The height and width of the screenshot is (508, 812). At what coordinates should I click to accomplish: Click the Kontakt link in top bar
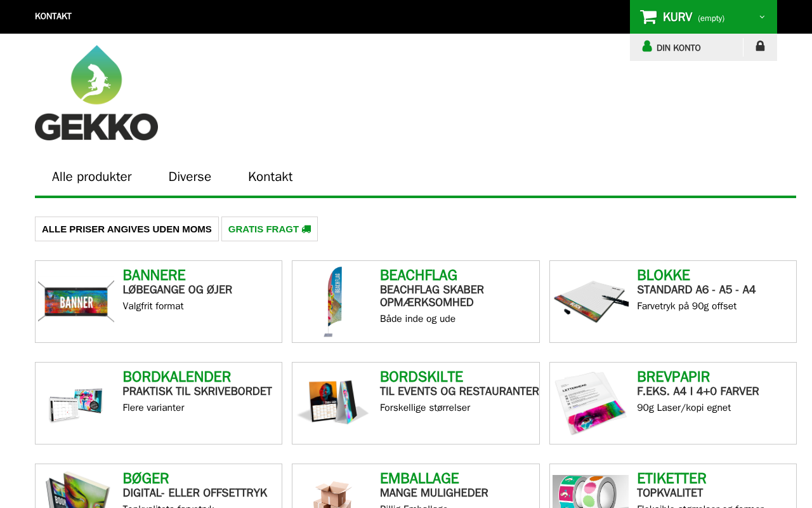(x=53, y=17)
